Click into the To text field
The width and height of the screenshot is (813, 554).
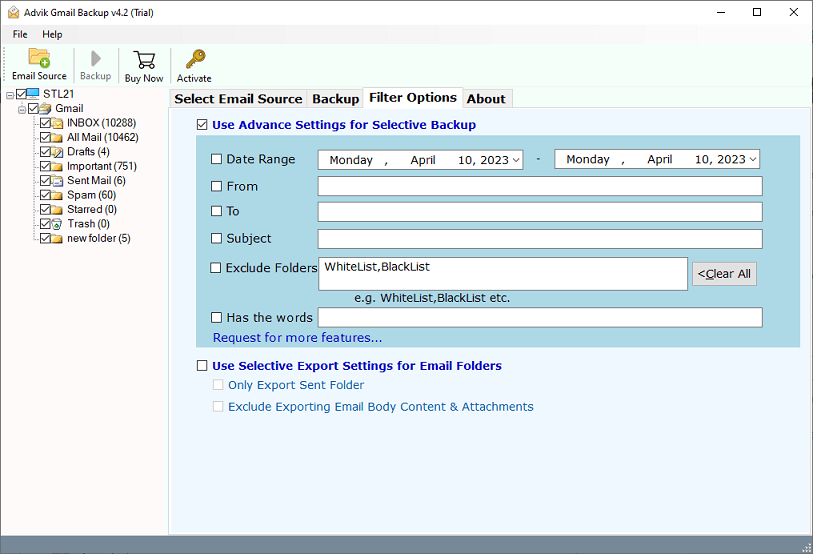click(540, 212)
